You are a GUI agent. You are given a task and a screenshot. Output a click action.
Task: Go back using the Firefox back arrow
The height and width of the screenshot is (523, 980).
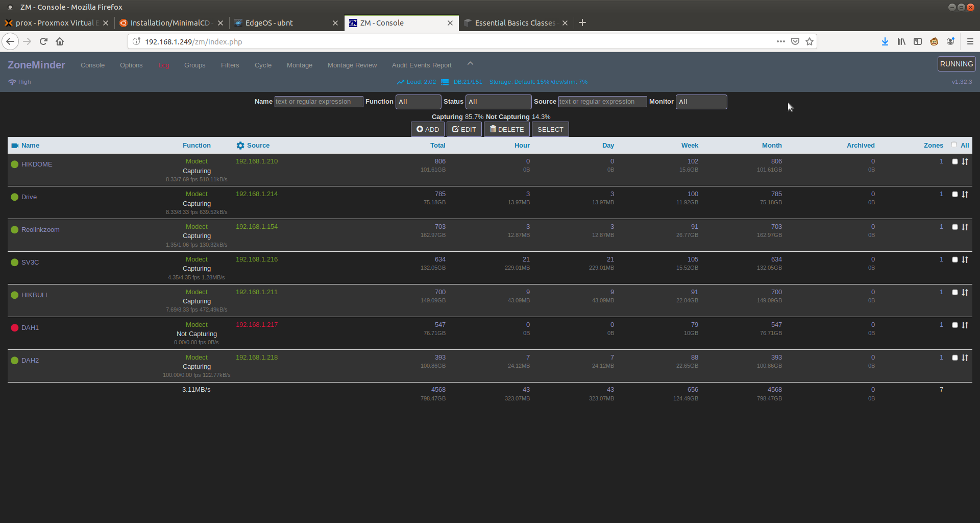click(10, 41)
